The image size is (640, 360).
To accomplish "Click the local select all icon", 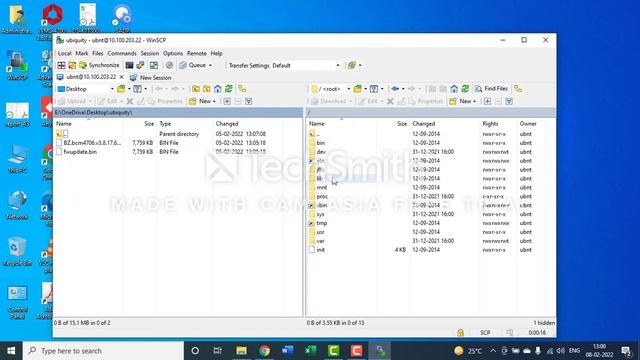I will pyautogui.click(x=249, y=101).
